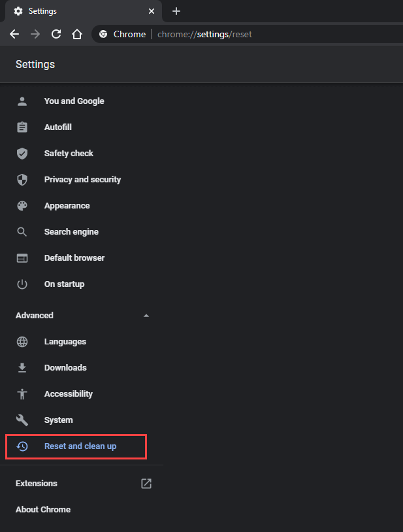
Task: Open a new tab with plus button
Action: click(176, 11)
